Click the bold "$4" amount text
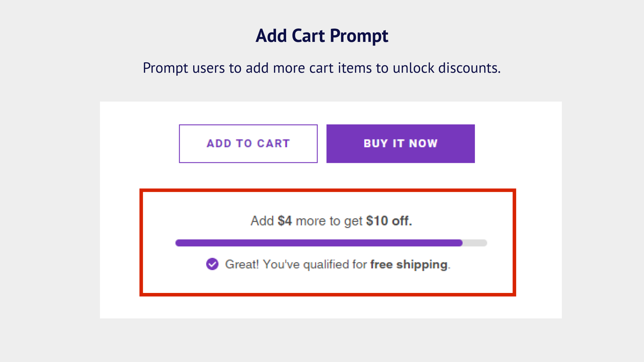This screenshot has height=362, width=644. [285, 221]
